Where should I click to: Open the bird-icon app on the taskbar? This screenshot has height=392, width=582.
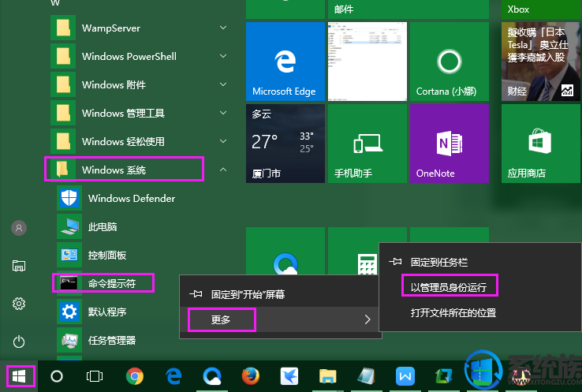pyautogui.click(x=289, y=376)
